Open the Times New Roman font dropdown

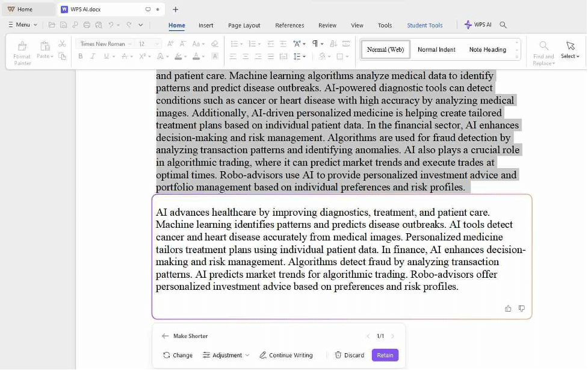[x=106, y=44]
